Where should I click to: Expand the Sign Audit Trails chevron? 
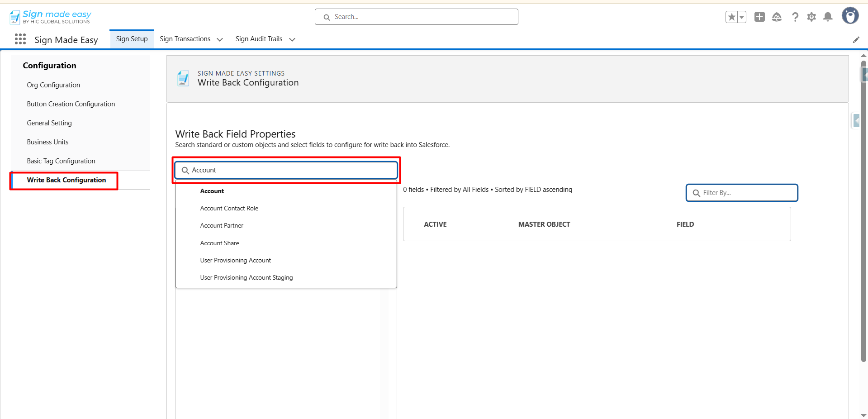[x=292, y=40]
